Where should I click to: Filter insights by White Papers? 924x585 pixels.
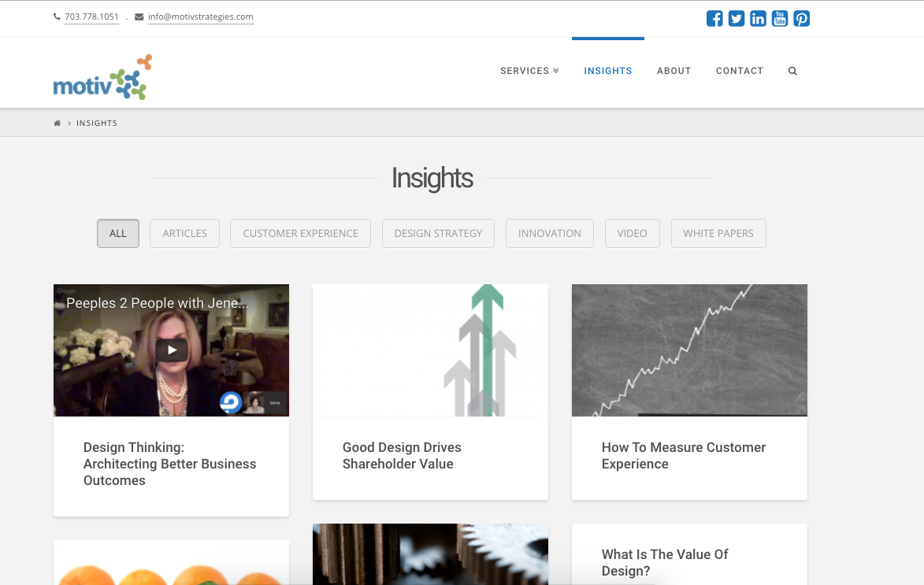click(x=718, y=233)
